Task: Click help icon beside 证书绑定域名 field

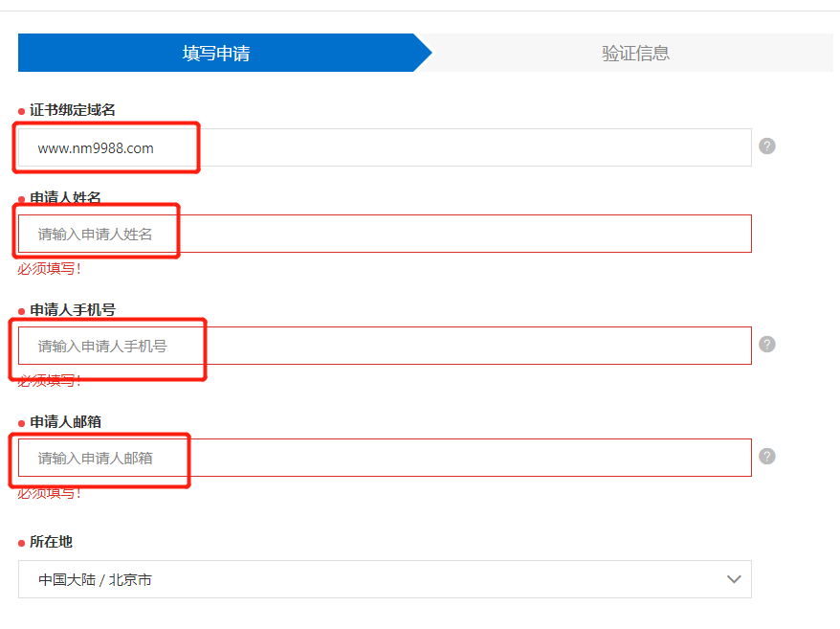Action: [767, 146]
